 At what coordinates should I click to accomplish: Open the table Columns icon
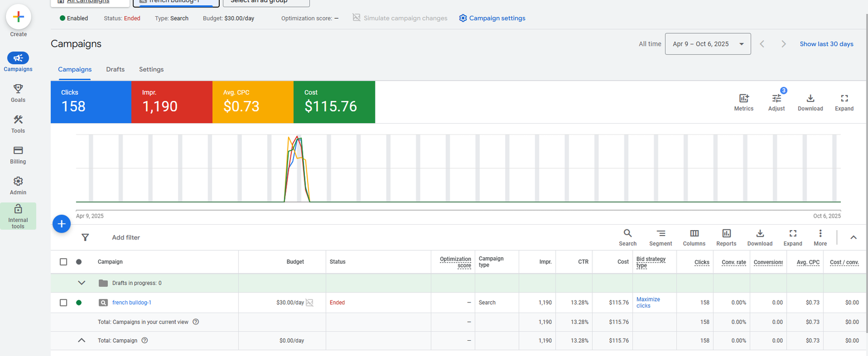694,234
